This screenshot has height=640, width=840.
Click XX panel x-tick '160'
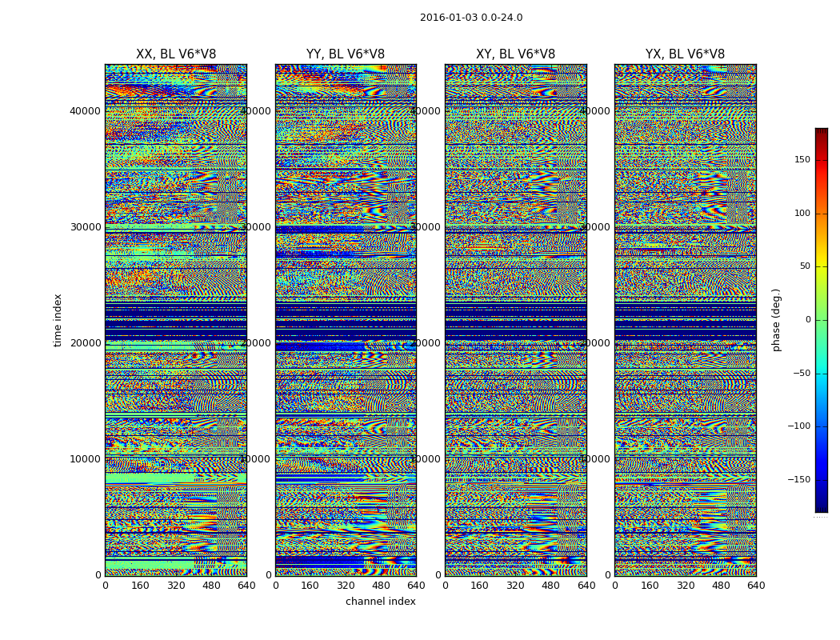click(x=140, y=586)
